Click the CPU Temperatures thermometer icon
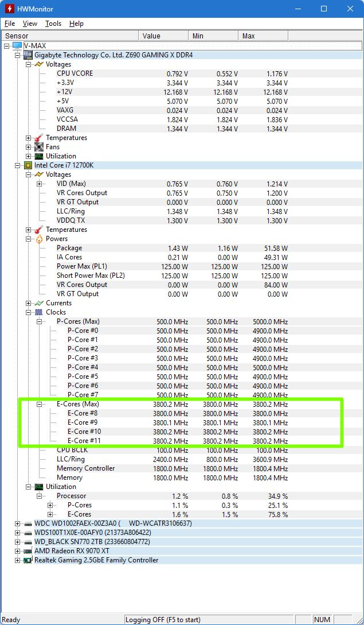364x625 pixels. (39, 229)
